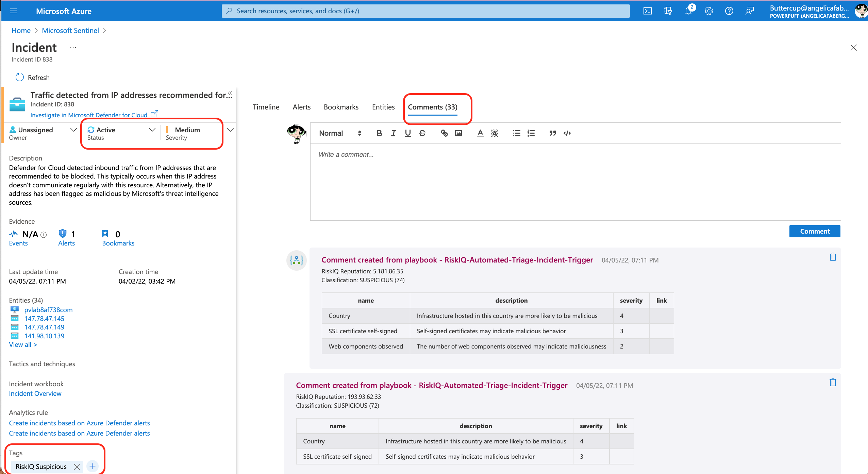Toggle bold formatting in comment editor

coord(379,133)
